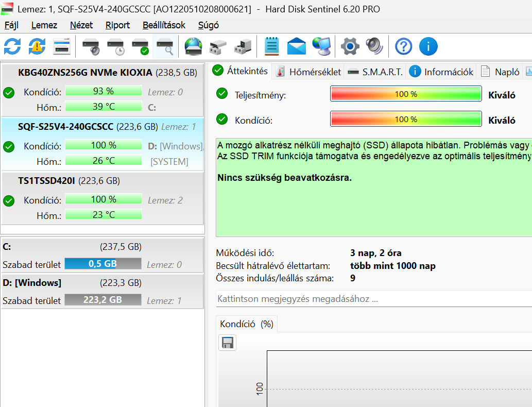The width and height of the screenshot is (532, 407).
Task: Click the green SSD status text box
Action: point(374,188)
